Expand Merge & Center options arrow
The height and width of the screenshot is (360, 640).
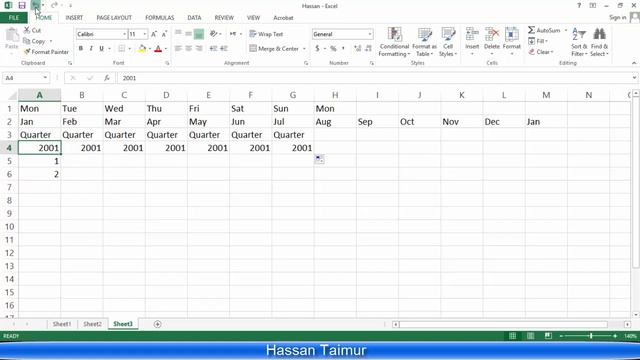tap(304, 49)
